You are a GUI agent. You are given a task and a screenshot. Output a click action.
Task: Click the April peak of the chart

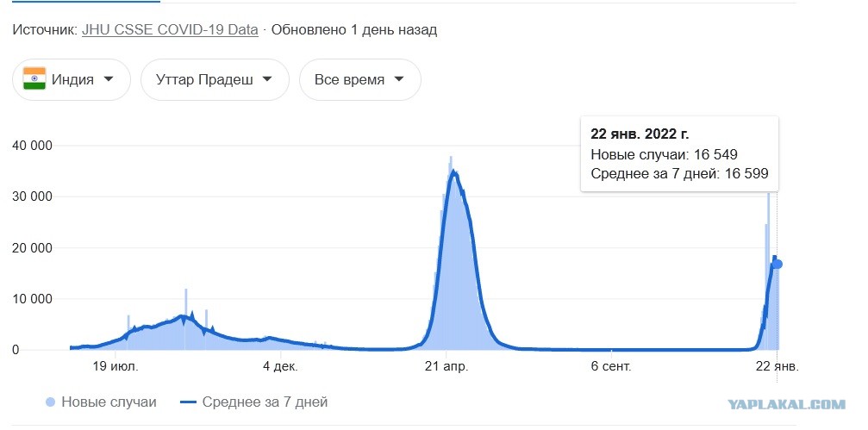coord(453,172)
